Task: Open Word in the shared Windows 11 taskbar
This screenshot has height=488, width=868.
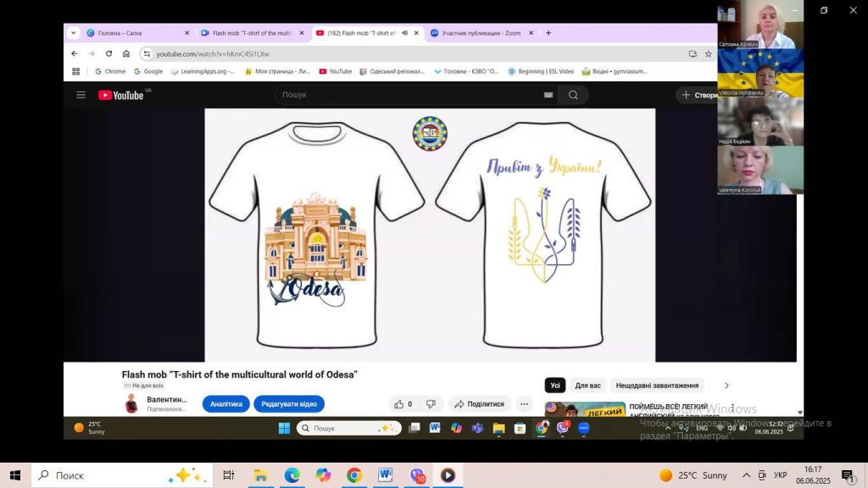Action: (435, 428)
